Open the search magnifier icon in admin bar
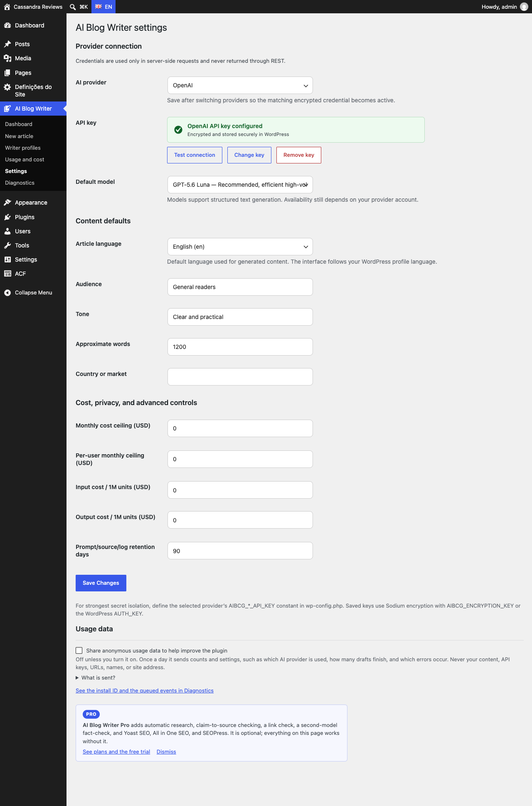Image resolution: width=532 pixels, height=806 pixels. pos(73,7)
